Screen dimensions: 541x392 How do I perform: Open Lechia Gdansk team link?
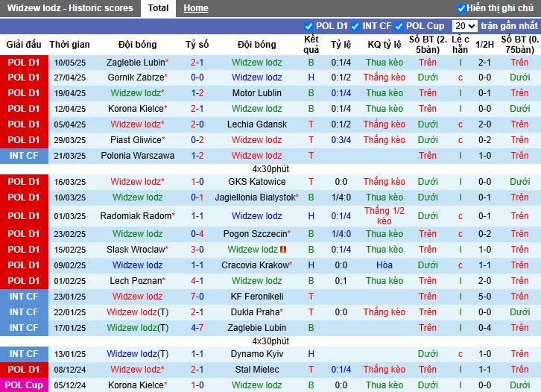(x=256, y=124)
